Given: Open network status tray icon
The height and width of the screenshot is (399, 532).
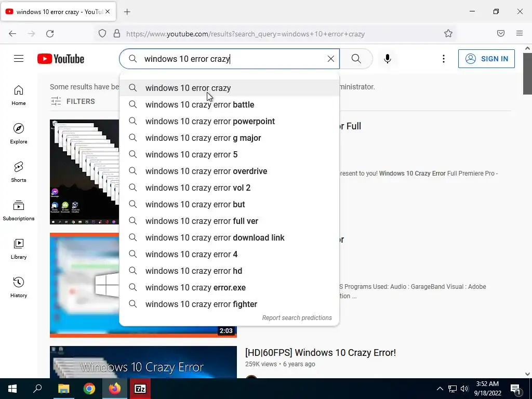Looking at the screenshot, I should pos(453,389).
